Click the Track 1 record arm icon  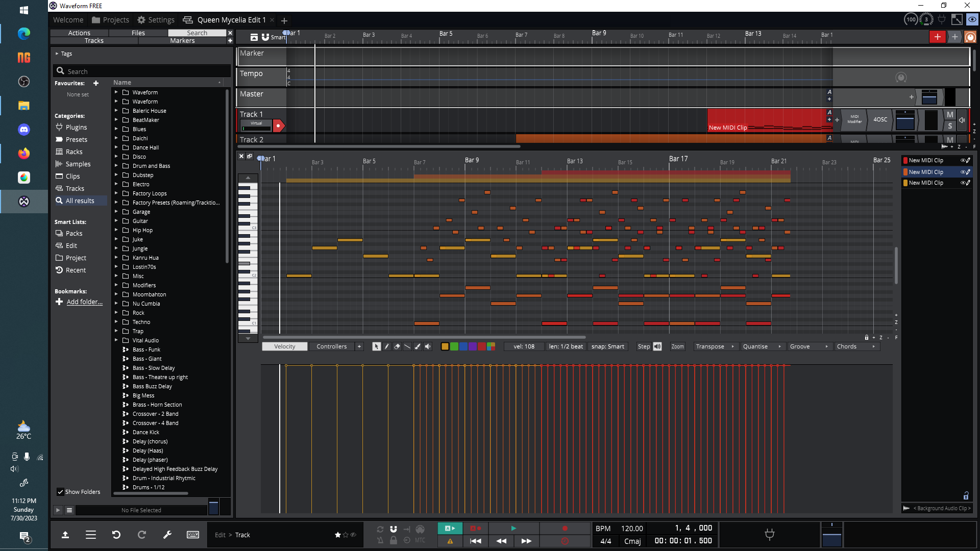(x=279, y=126)
